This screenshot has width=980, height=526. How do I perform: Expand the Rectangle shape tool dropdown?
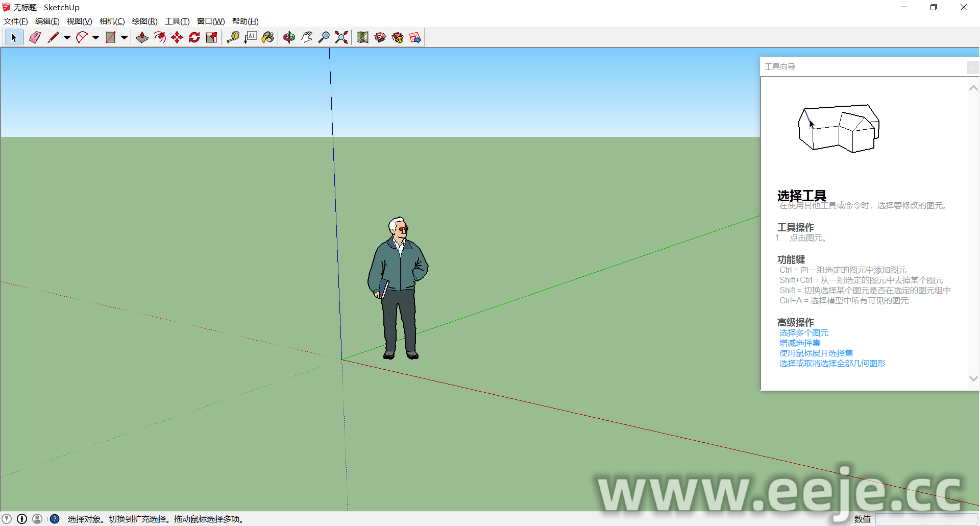124,37
